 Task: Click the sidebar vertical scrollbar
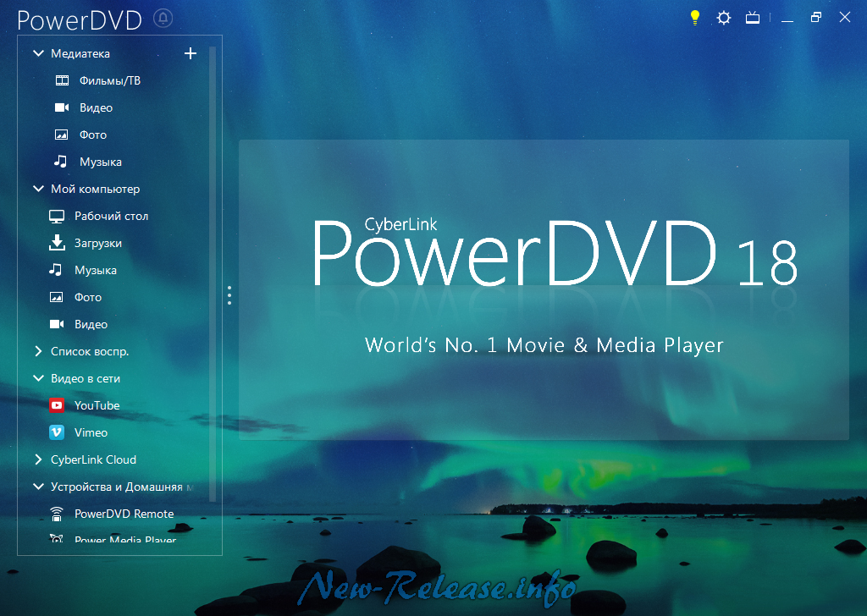point(213,274)
